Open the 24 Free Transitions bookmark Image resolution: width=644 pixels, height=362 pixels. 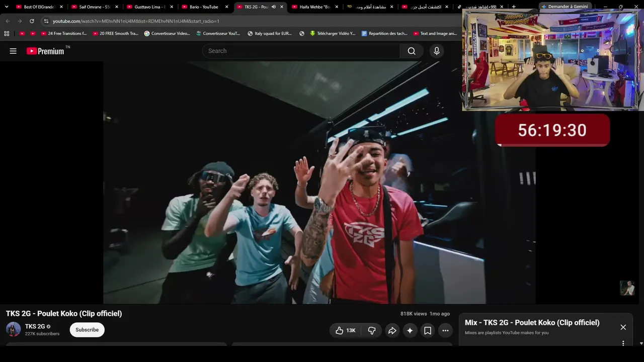[63, 34]
